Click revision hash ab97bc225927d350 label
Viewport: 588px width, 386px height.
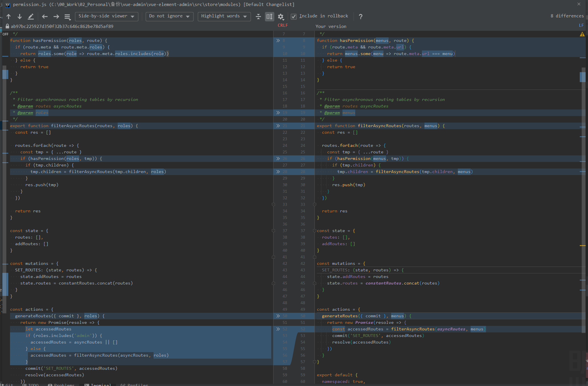coord(62,26)
